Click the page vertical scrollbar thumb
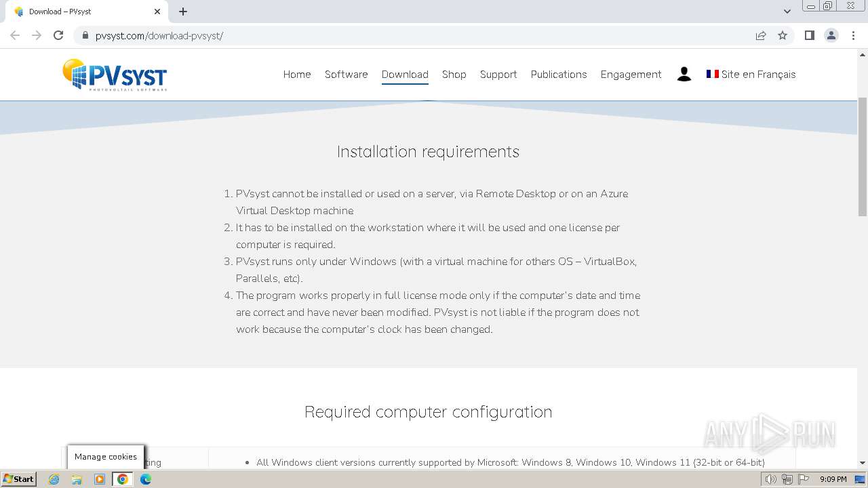The height and width of the screenshot is (488, 868). [x=863, y=157]
